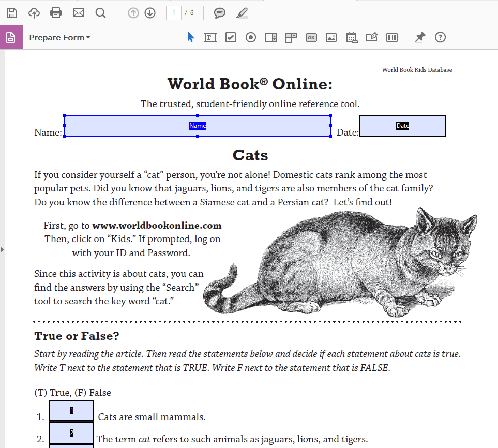Print the document using the printer icon
This screenshot has height=448, width=498.
(56, 13)
